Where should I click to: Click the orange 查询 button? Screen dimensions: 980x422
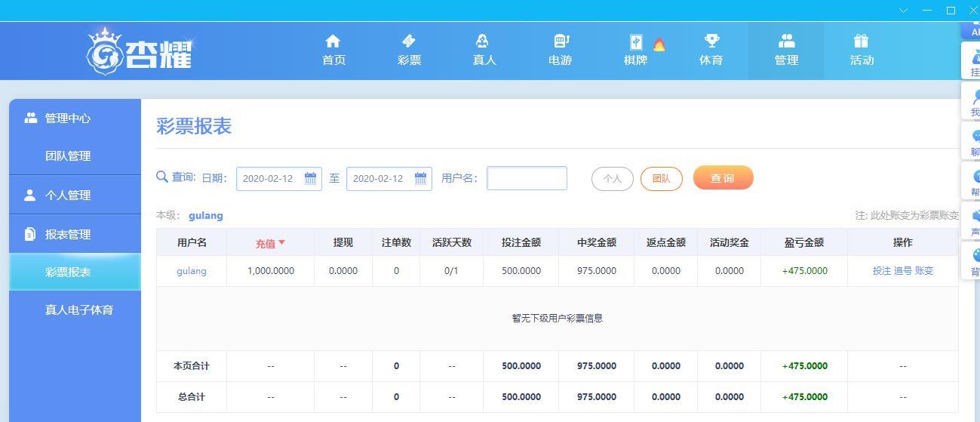723,178
